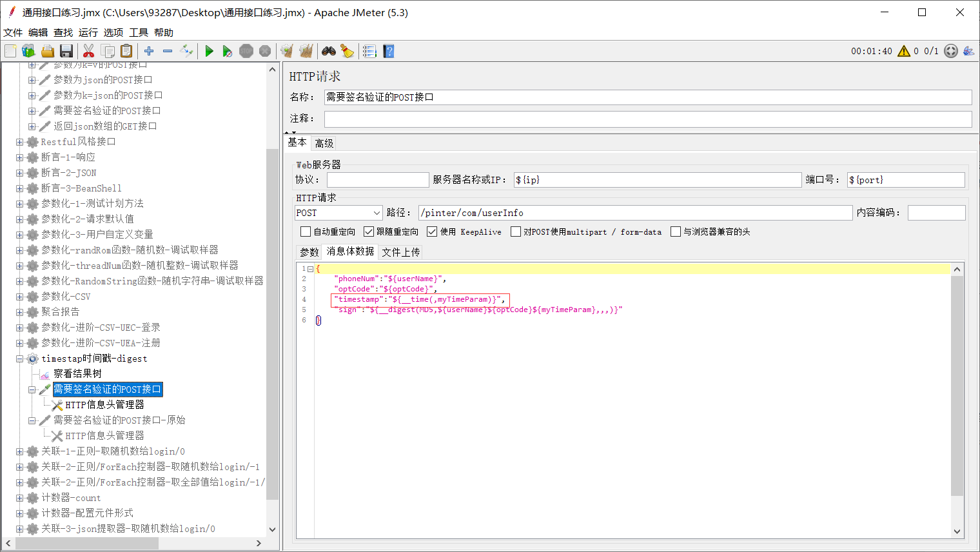Switch to the 基本 tab
This screenshot has height=552, width=980.
click(x=297, y=143)
